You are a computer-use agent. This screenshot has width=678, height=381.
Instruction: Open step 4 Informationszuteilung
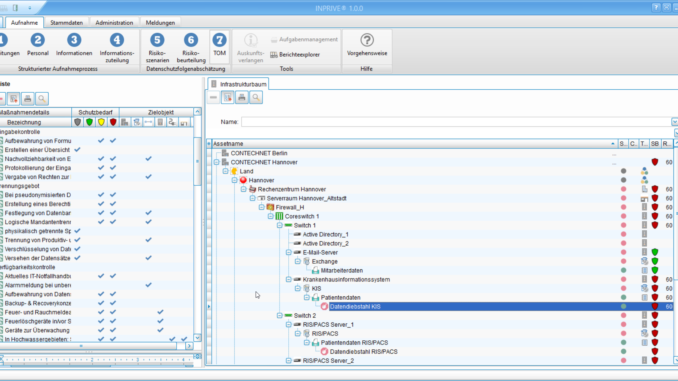point(117,48)
